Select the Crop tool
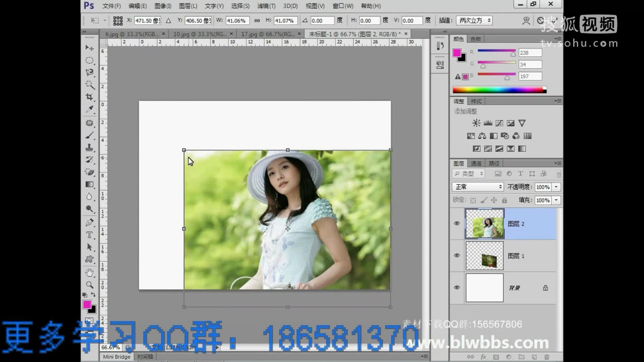The image size is (644, 362). [x=89, y=97]
